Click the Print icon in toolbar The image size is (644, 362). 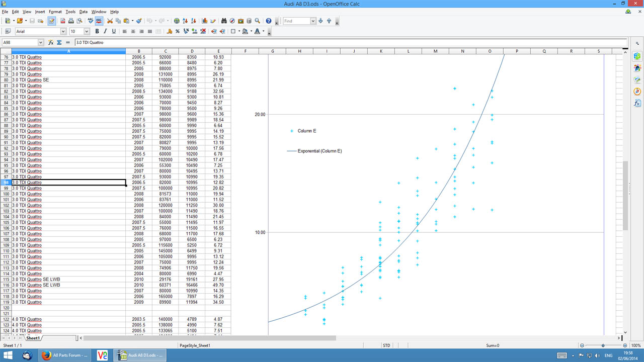click(x=71, y=21)
